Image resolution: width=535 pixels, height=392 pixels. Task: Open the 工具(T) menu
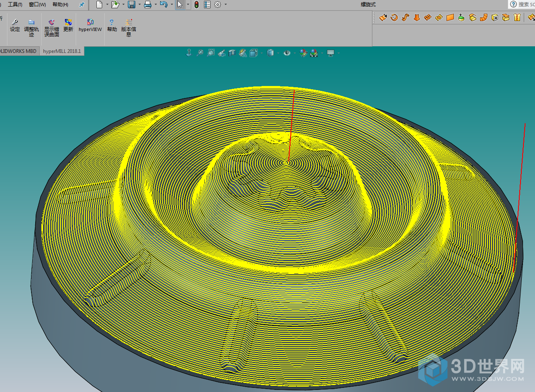point(15,5)
